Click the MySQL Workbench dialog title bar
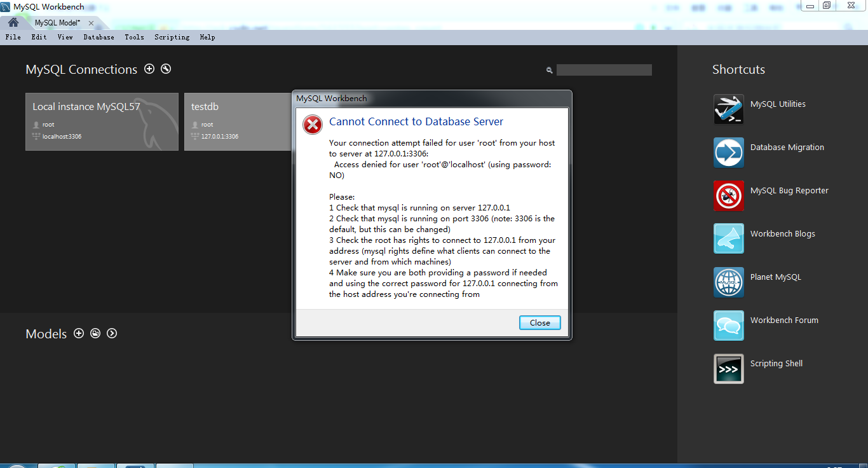868x468 pixels. tap(432, 99)
